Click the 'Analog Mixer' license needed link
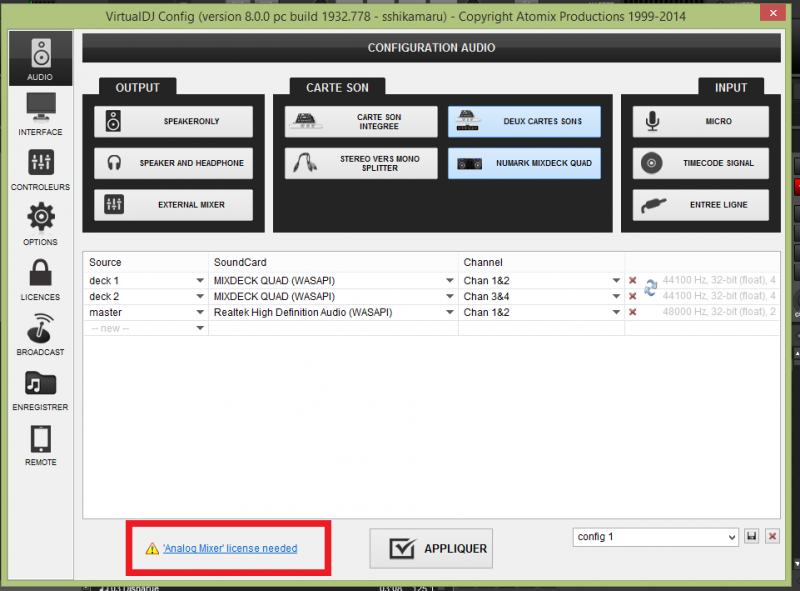Screen dimensions: 800x591 pyautogui.click(x=230, y=549)
